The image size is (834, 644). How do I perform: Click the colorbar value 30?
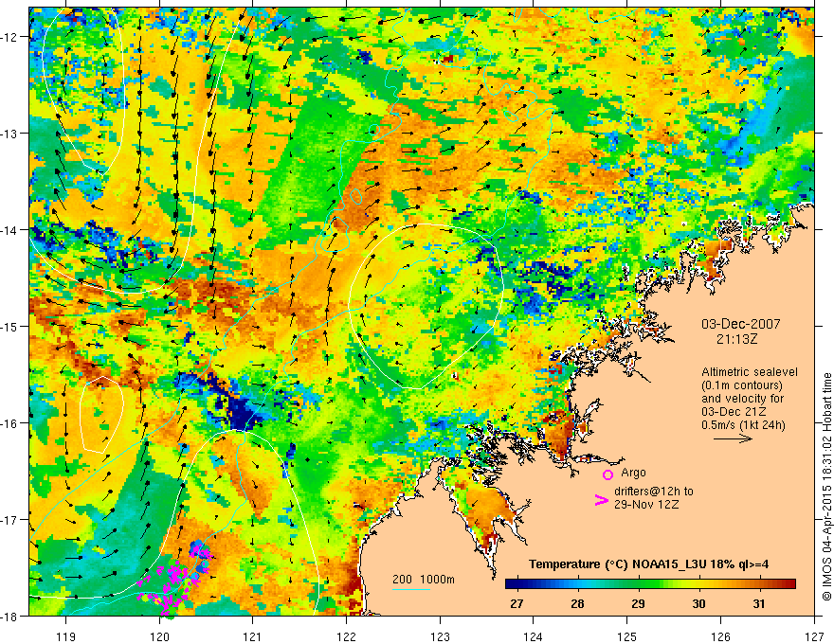tap(698, 604)
